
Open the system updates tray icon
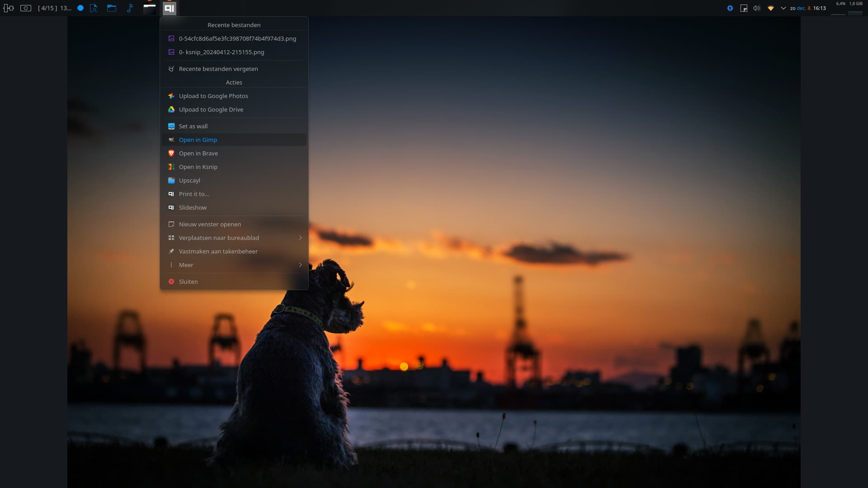tap(730, 8)
